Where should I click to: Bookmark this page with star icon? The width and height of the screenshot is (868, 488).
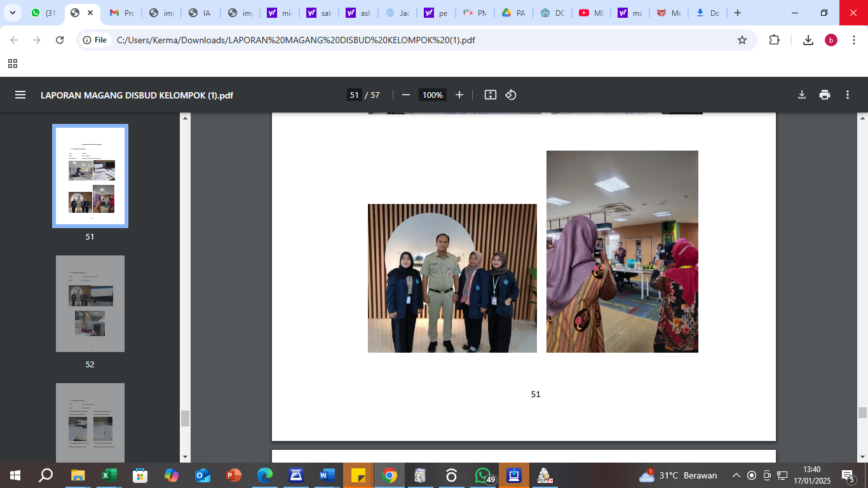(x=742, y=40)
